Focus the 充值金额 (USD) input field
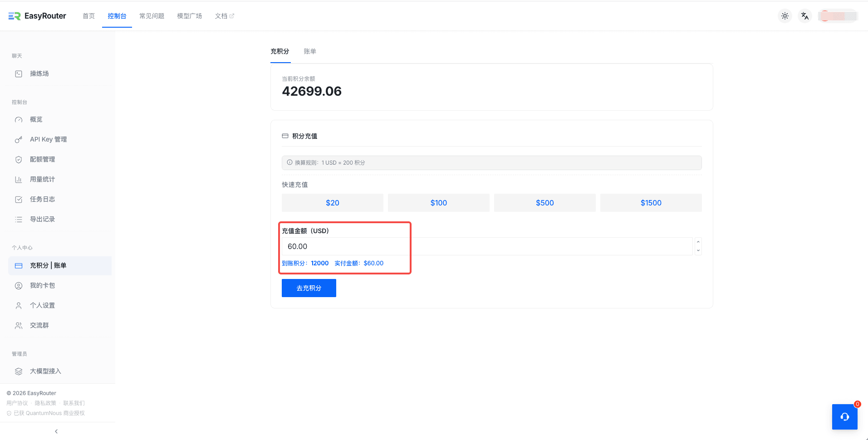Image resolution: width=868 pixels, height=440 pixels. coord(487,246)
